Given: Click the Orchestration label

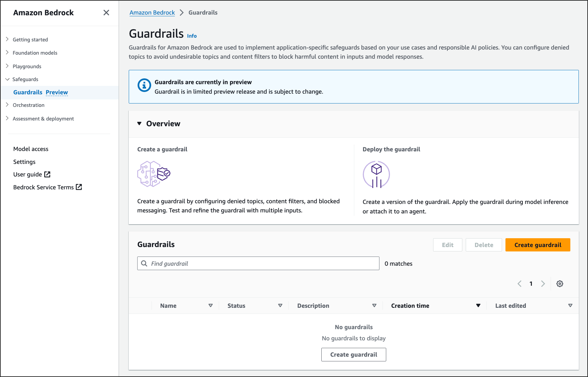Looking at the screenshot, I should coord(29,105).
